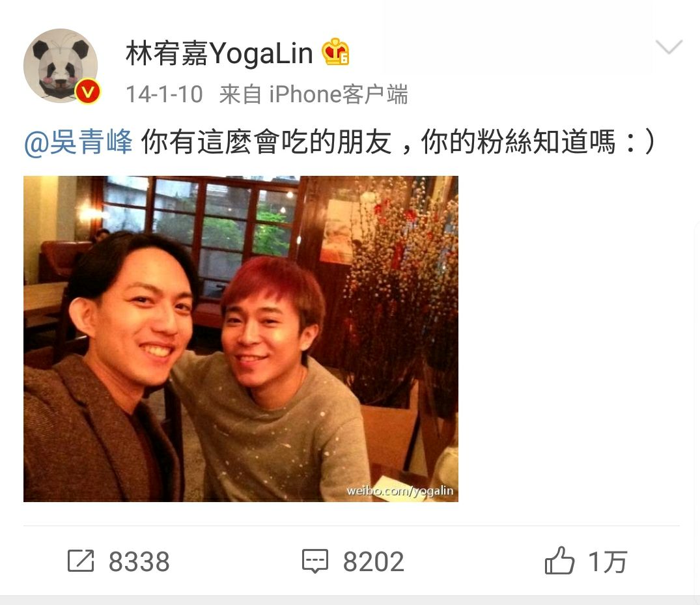Viewport: 700px width, 605px height.
Task: Click the 8338 repost count
Action: (139, 561)
